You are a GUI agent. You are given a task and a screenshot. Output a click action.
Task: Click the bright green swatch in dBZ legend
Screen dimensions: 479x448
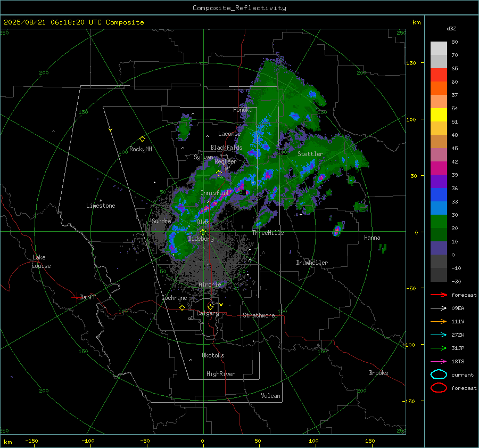click(439, 222)
